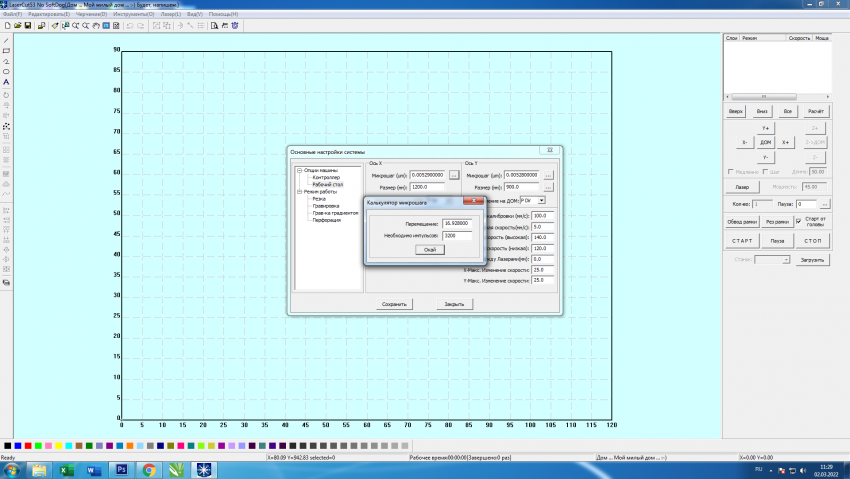
Task: Click the ДОМ home button
Action: [765, 143]
